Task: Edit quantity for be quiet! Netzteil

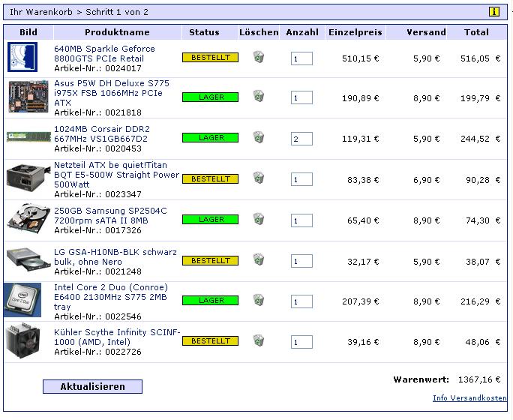Action: coord(301,179)
